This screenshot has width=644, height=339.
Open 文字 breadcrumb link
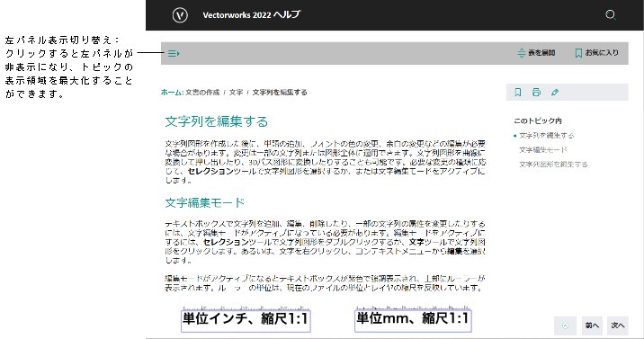236,93
